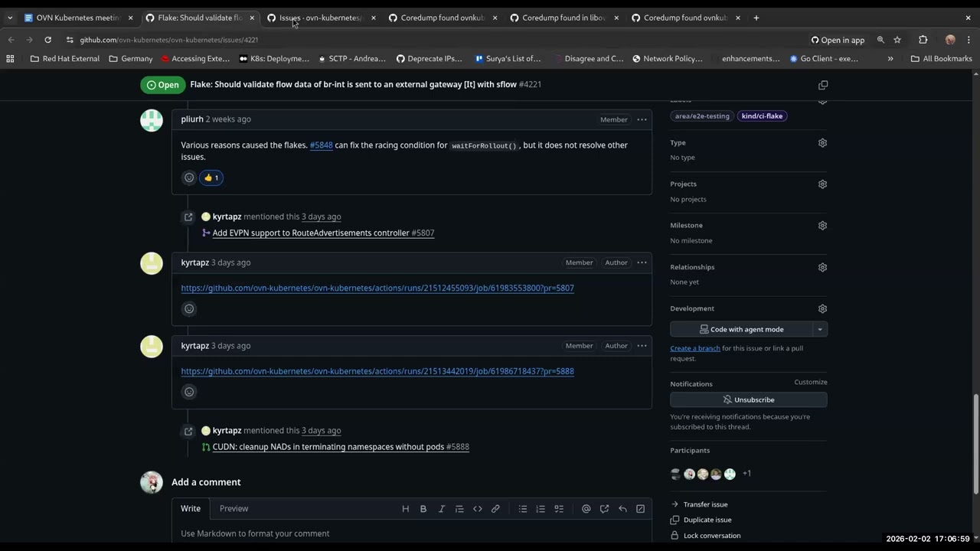Open browser extensions puzzle icon
980x551 pixels.
[x=923, y=40]
